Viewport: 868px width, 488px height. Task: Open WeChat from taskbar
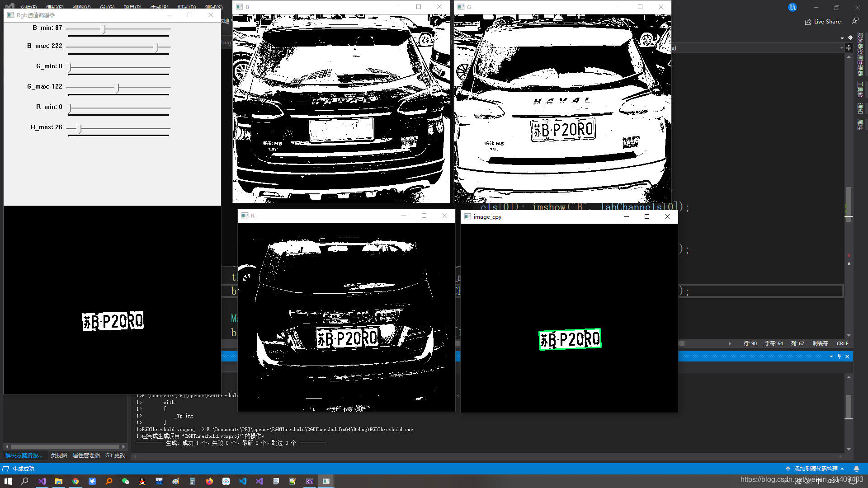pyautogui.click(x=126, y=481)
